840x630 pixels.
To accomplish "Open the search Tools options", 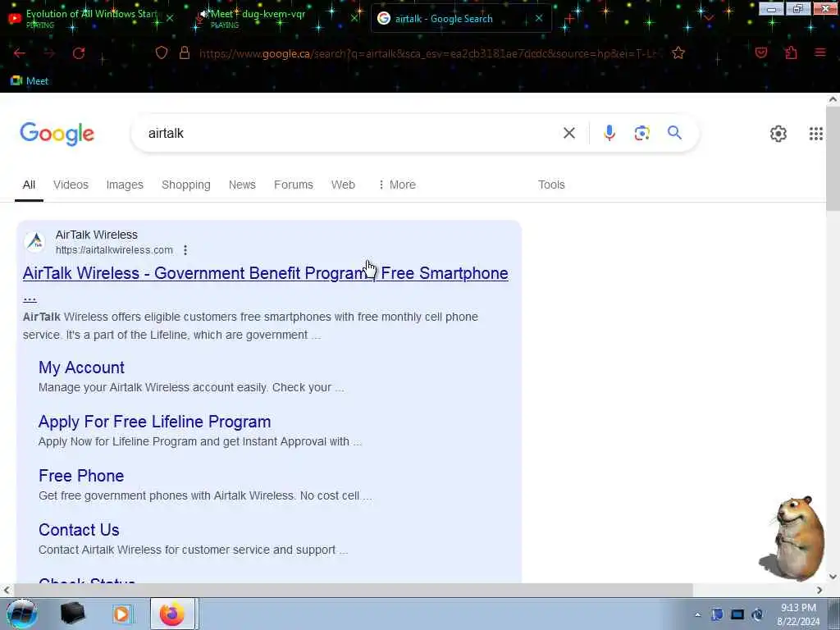I will 551,185.
